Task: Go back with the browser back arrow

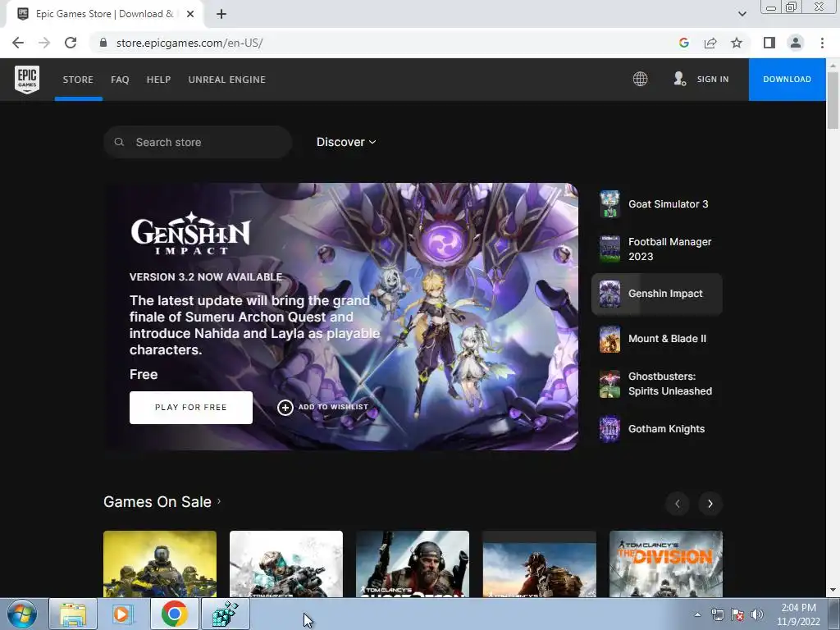Action: 18,43
